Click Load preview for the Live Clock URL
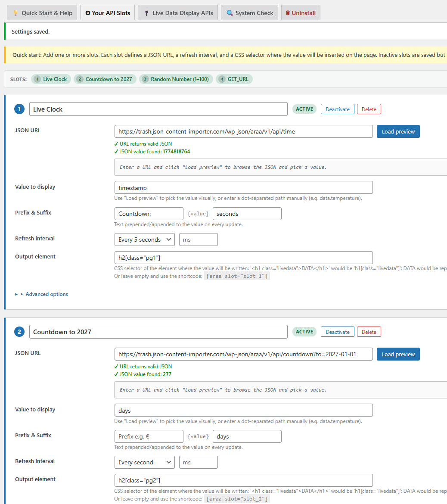This screenshot has width=447, height=504. click(398, 131)
